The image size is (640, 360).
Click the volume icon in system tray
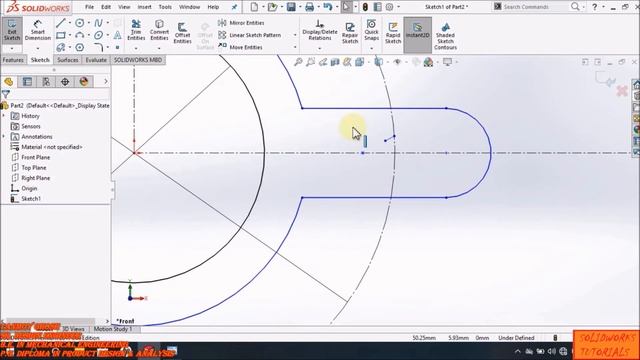coord(551,351)
